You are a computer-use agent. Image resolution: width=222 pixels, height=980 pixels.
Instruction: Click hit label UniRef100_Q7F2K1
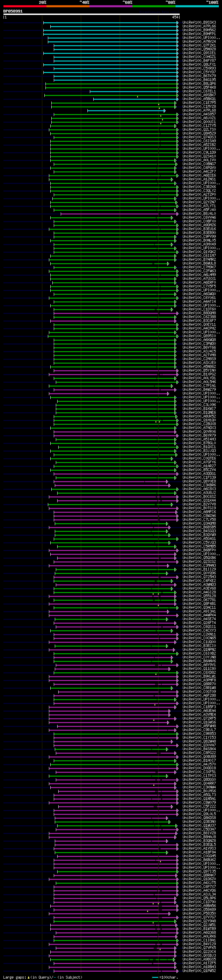tap(199, 45)
